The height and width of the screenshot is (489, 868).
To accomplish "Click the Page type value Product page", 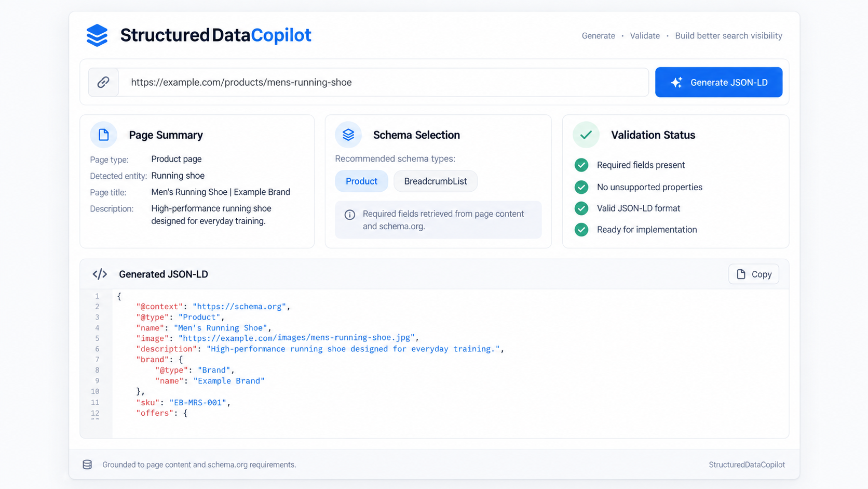I will (177, 159).
